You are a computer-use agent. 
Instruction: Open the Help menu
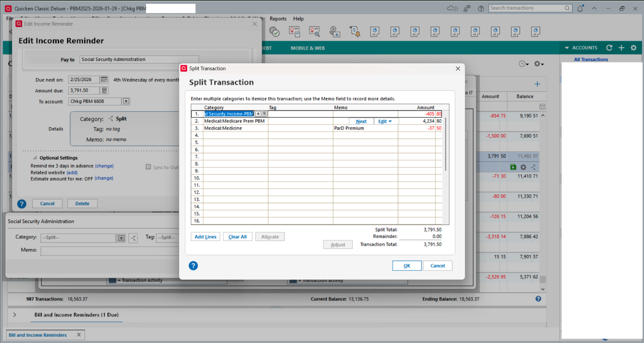(x=298, y=19)
